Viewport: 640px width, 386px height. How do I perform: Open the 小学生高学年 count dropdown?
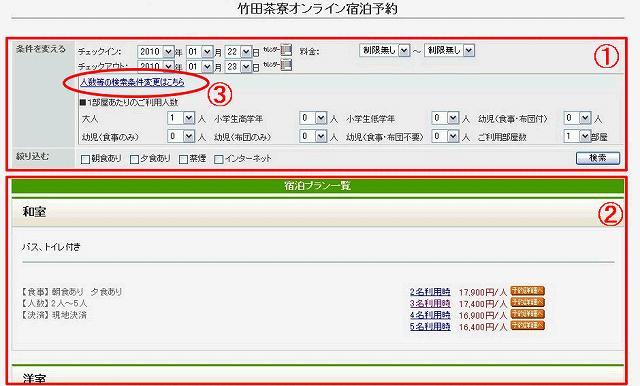coord(313,118)
